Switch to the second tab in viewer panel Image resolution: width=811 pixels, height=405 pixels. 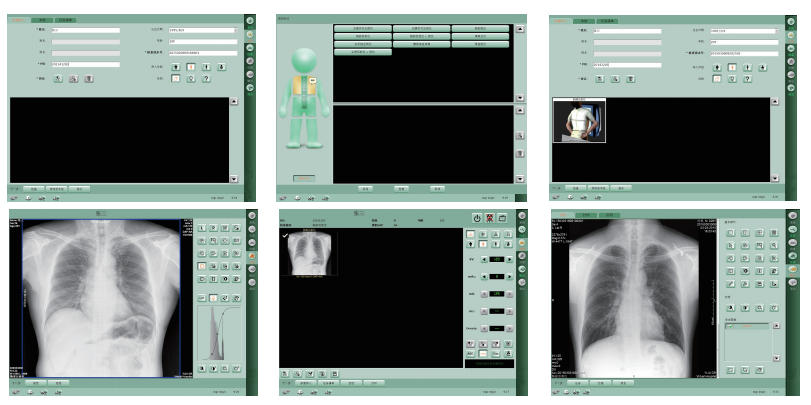pos(587,215)
